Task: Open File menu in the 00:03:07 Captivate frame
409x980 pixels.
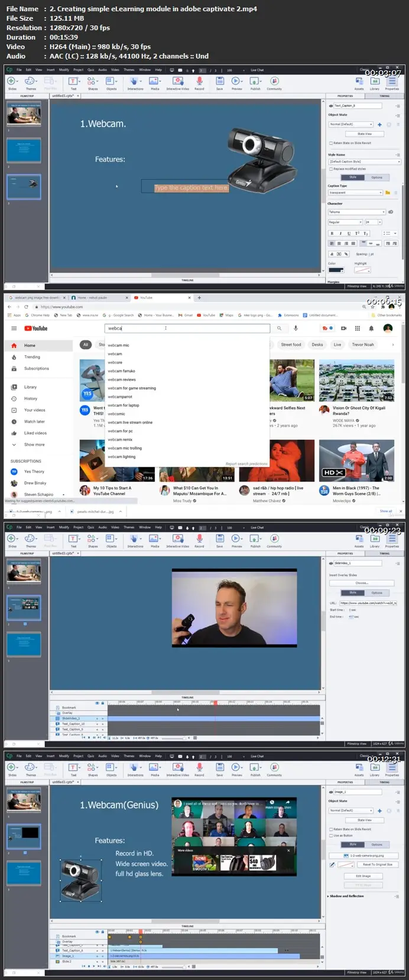Action: [19, 70]
